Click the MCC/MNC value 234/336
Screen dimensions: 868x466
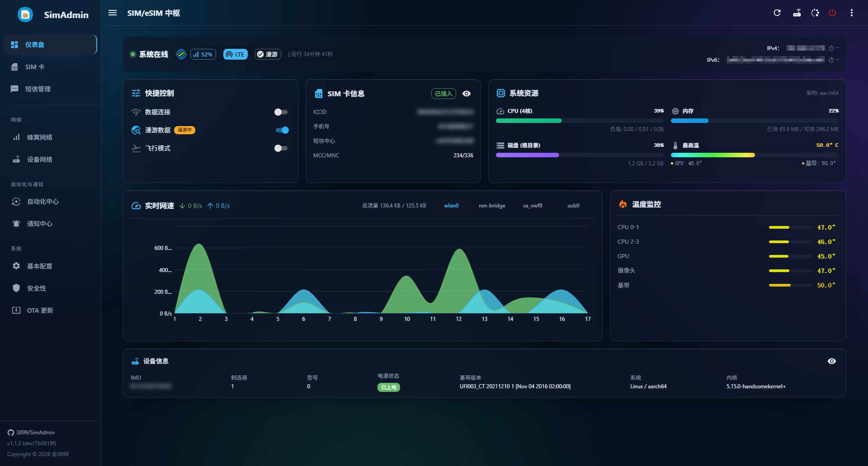tap(463, 155)
